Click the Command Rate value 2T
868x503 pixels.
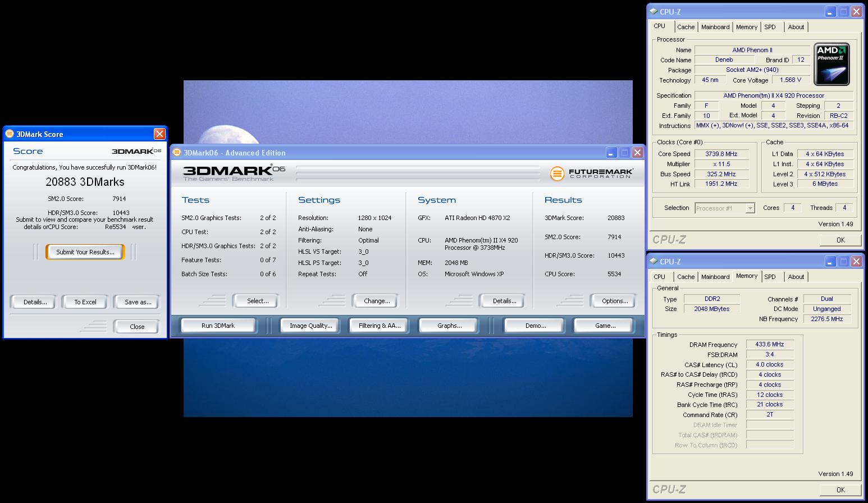pos(770,414)
